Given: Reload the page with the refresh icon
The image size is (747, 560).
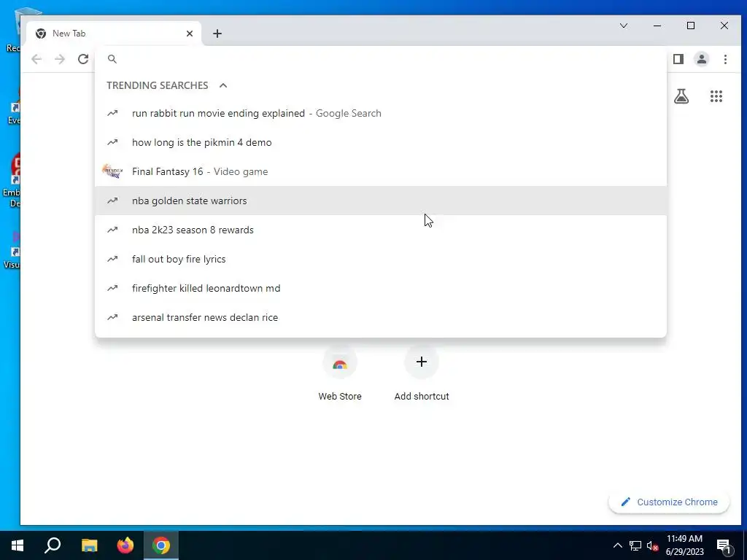Looking at the screenshot, I should tap(83, 59).
